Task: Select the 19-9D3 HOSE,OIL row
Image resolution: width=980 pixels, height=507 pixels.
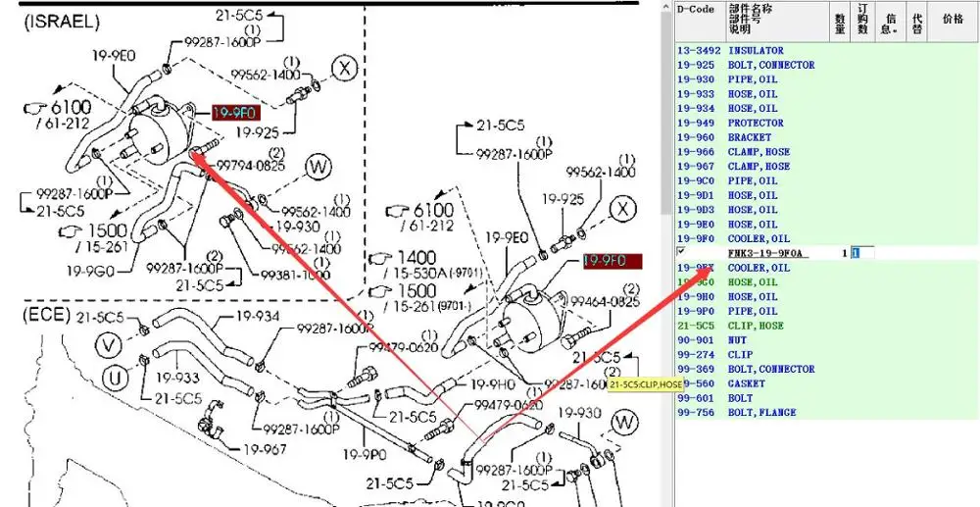Action: [825, 210]
